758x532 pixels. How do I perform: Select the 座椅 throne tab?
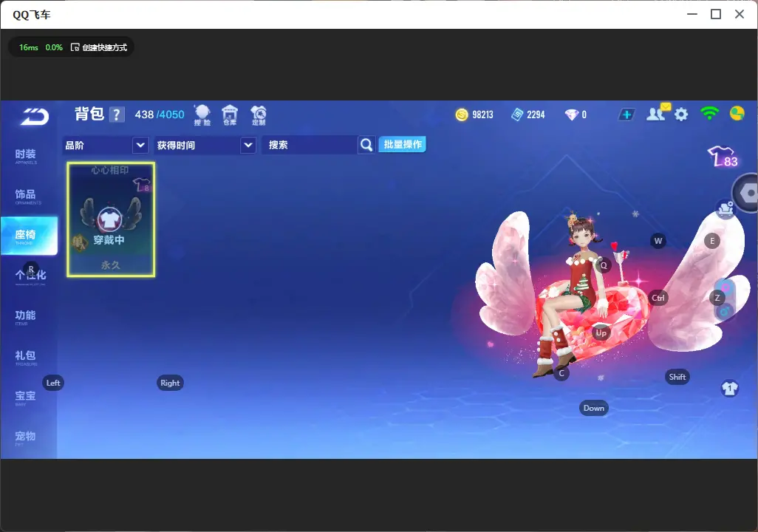pyautogui.click(x=29, y=236)
